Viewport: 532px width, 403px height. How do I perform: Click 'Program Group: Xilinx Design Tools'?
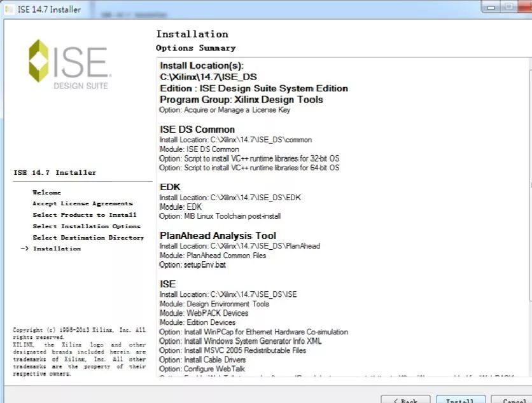click(x=241, y=100)
